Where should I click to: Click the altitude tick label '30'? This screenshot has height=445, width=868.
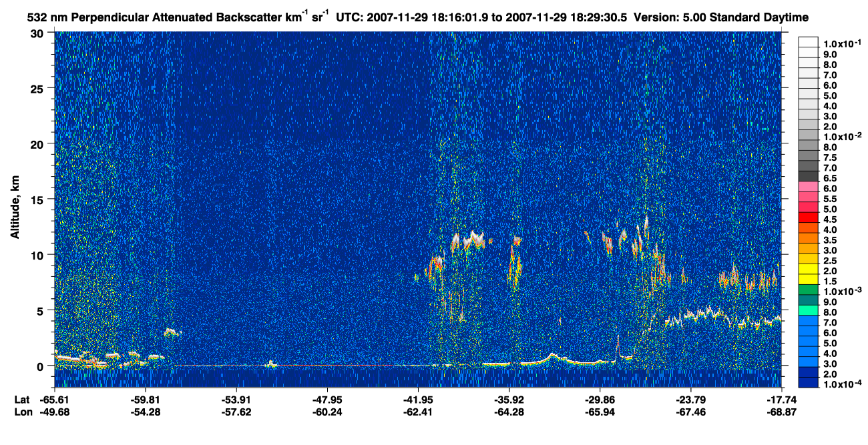point(37,33)
